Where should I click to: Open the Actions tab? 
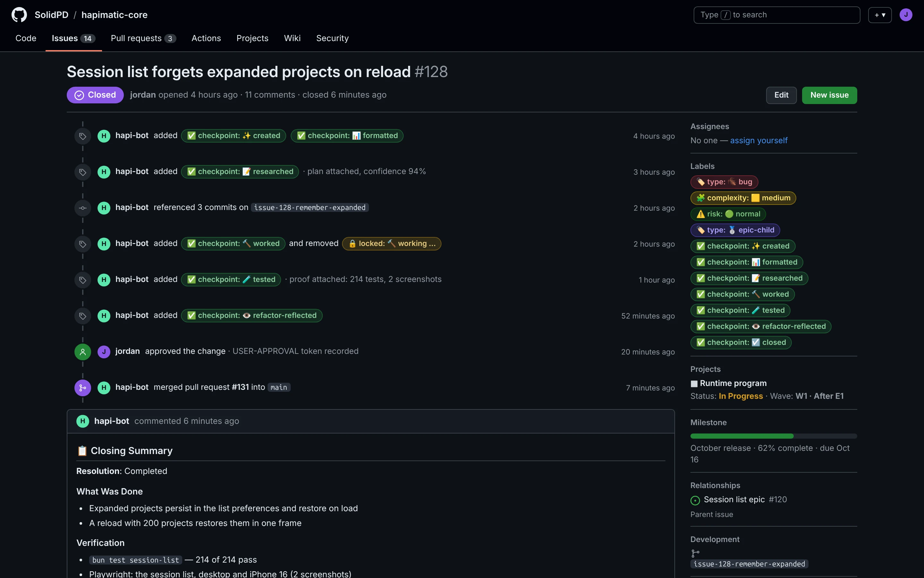click(206, 38)
